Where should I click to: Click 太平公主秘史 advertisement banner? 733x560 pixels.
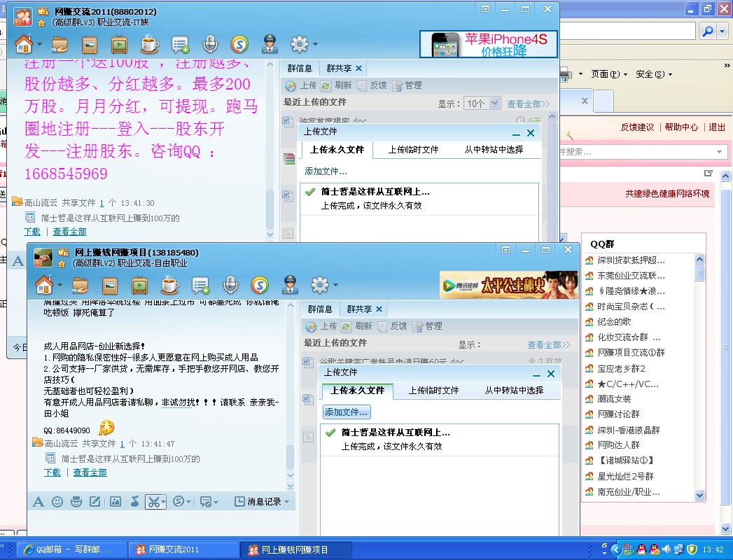coord(509,285)
